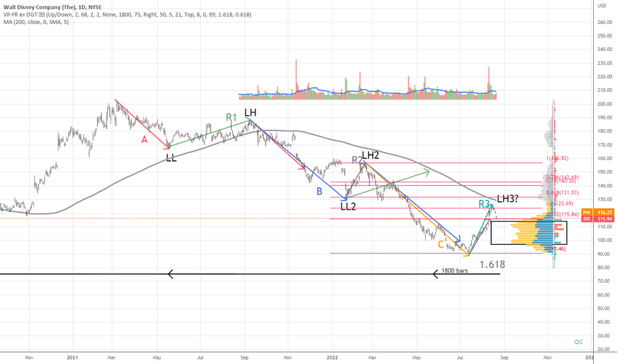
Task: Select the 'LL' annotation below the first low
Action: (171, 158)
